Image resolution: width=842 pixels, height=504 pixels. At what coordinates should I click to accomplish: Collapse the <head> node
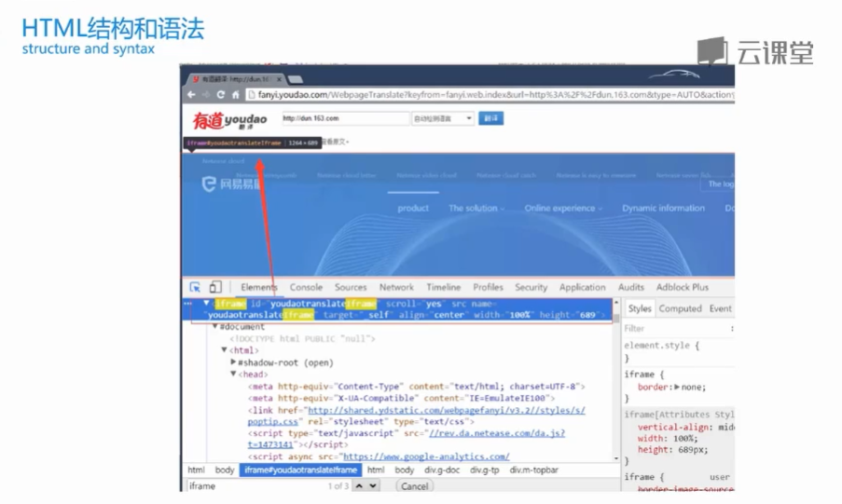coord(234,375)
